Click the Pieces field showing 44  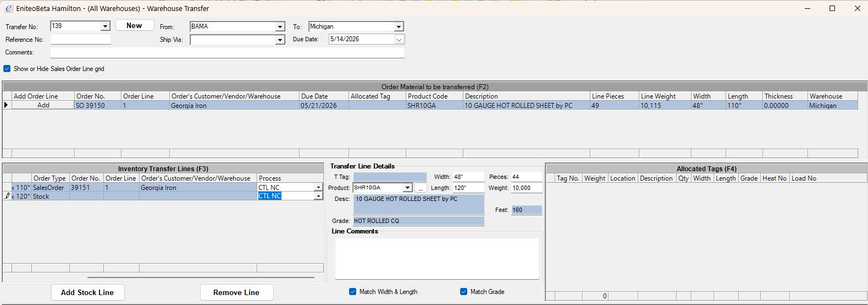point(527,177)
